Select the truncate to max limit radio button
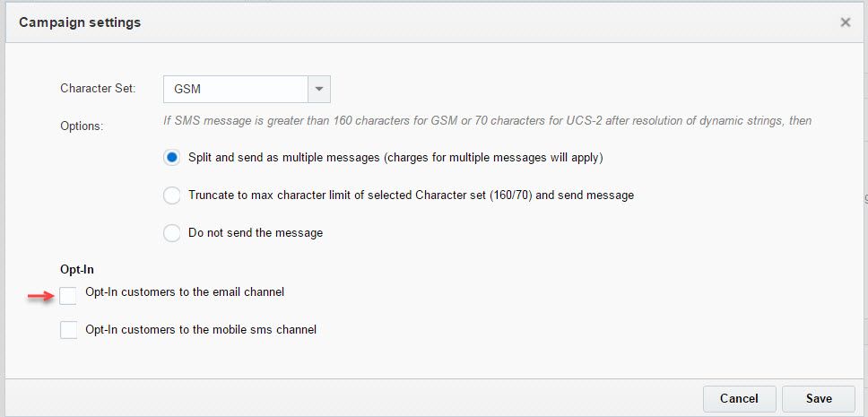 [x=172, y=195]
